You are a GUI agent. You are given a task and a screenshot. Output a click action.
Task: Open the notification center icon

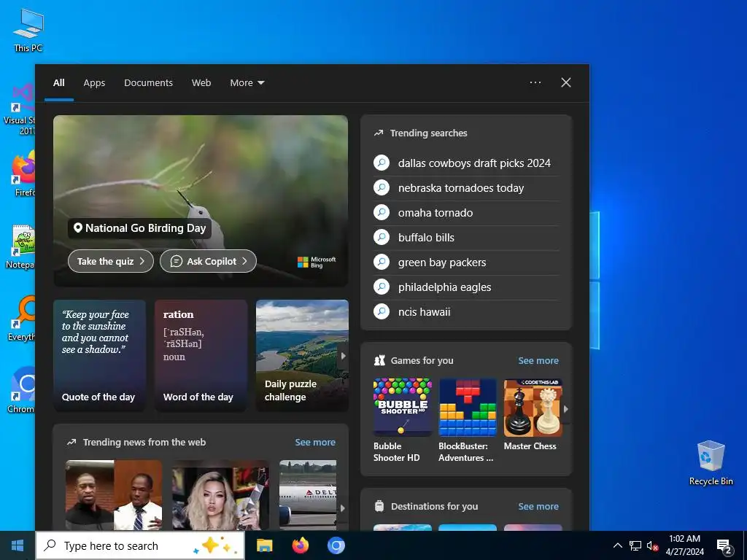coord(724,545)
